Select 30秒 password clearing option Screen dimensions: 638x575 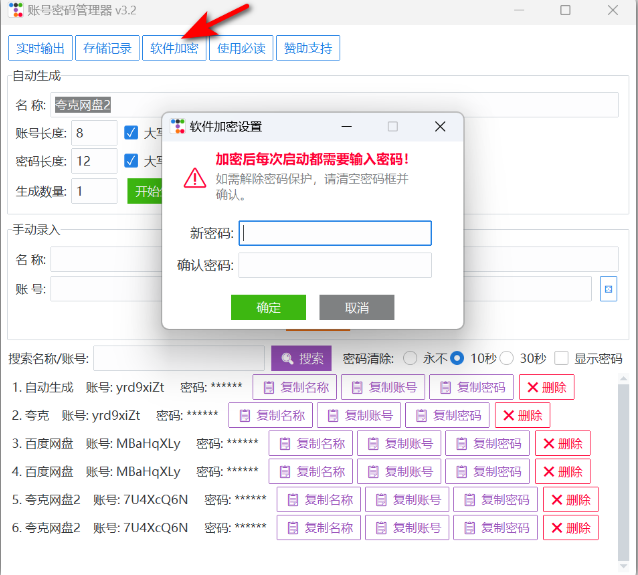click(507, 359)
